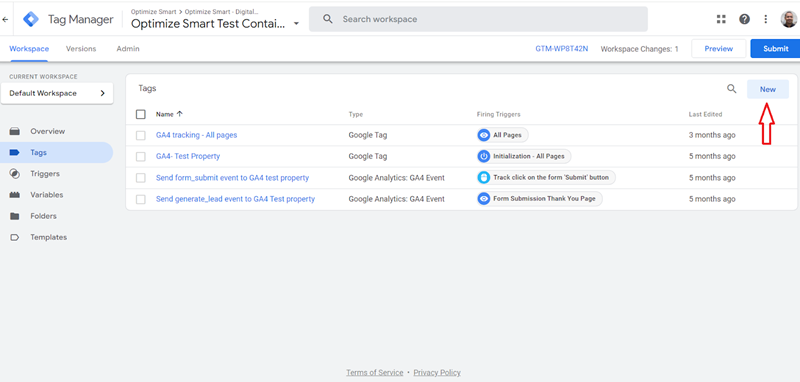
Task: Click the Initialization - All Pages power icon
Action: point(484,156)
